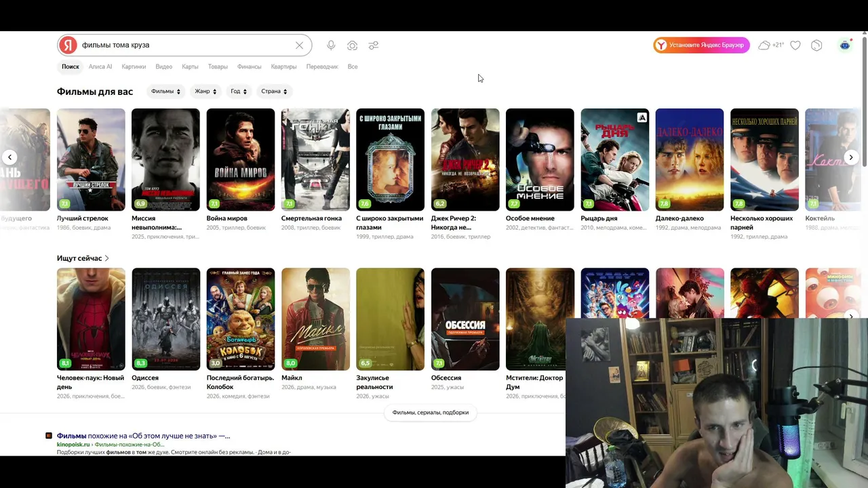Expand the Жанр filter dropdown
868x488 pixels.
[x=205, y=91]
